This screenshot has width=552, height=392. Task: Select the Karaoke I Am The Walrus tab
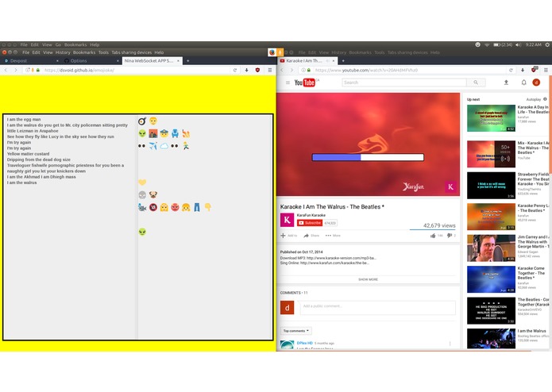307,61
